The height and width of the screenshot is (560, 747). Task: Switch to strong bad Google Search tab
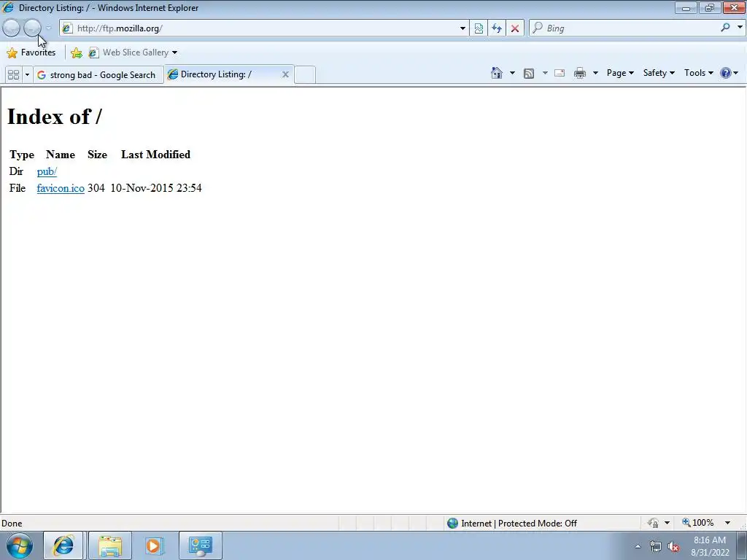[x=98, y=75]
